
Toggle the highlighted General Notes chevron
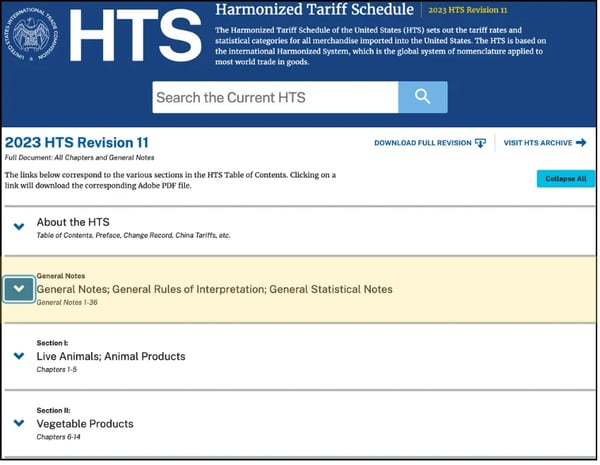point(19,289)
